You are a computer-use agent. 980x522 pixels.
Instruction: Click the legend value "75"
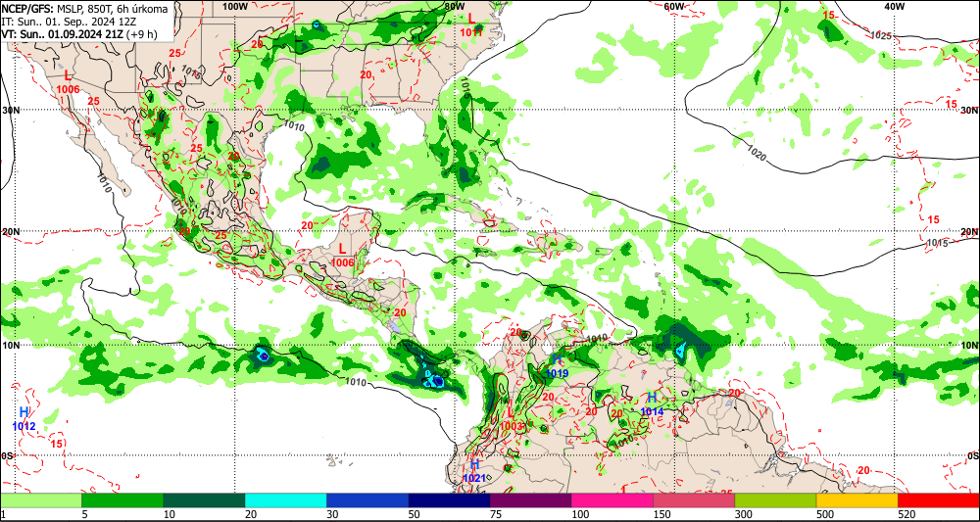(x=496, y=514)
